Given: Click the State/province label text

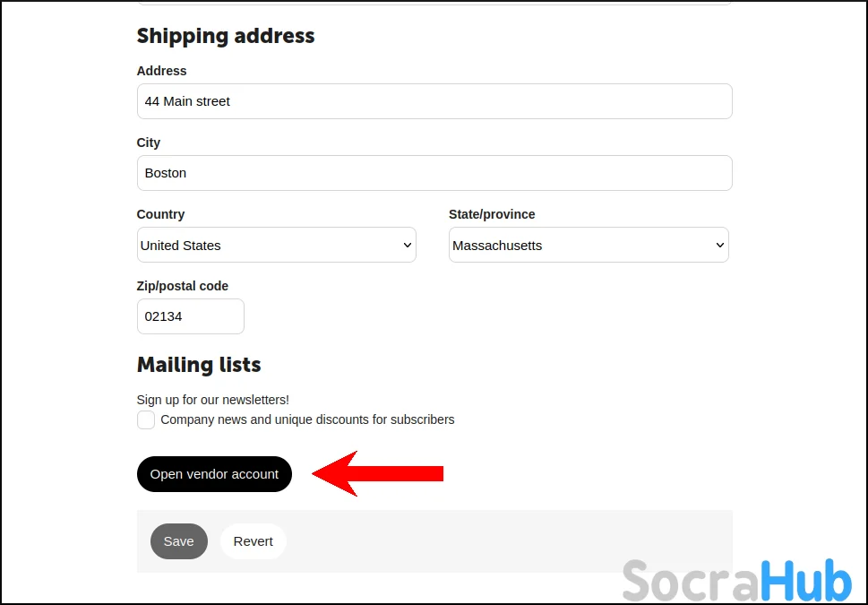Looking at the screenshot, I should 492,214.
